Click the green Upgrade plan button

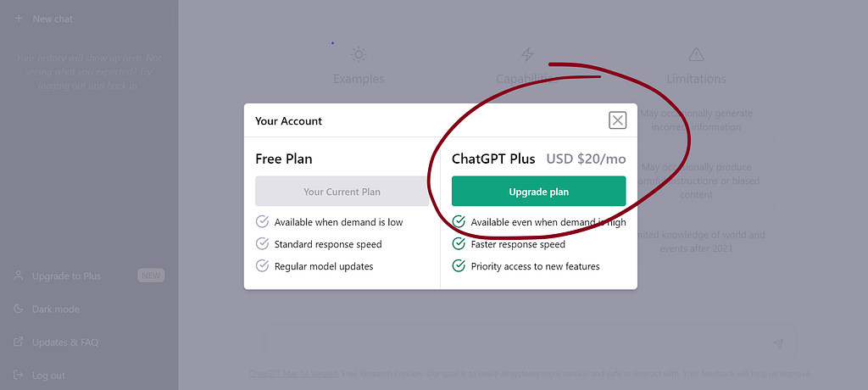(538, 192)
